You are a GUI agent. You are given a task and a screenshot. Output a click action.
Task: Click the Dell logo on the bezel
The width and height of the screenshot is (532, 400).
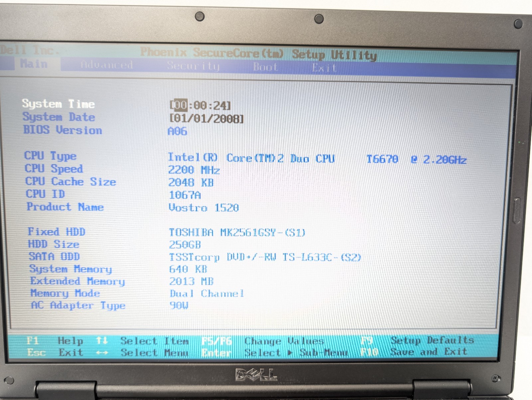pos(256,375)
